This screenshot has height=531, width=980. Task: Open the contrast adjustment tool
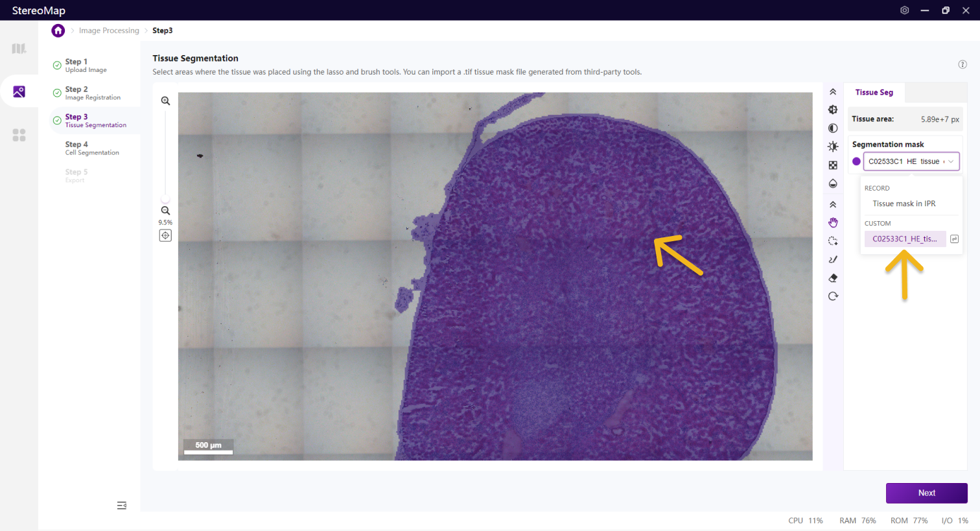point(833,128)
